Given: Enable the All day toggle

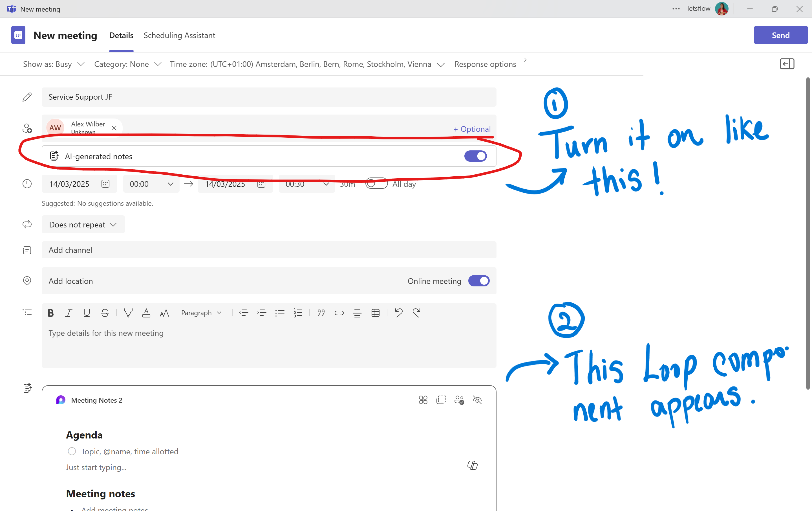Looking at the screenshot, I should coord(376,184).
